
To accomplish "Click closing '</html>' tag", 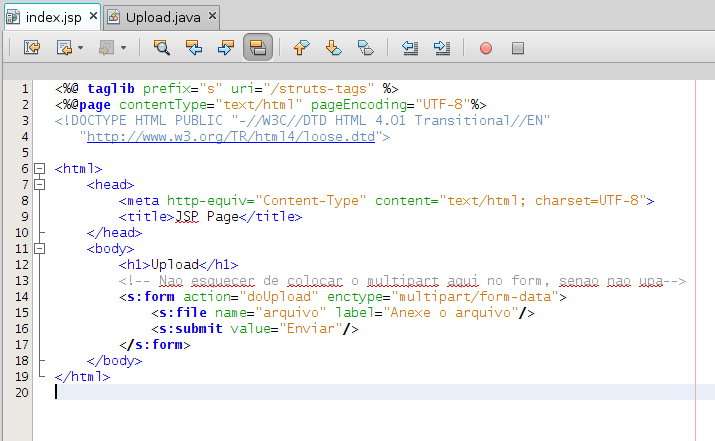I will pos(83,377).
